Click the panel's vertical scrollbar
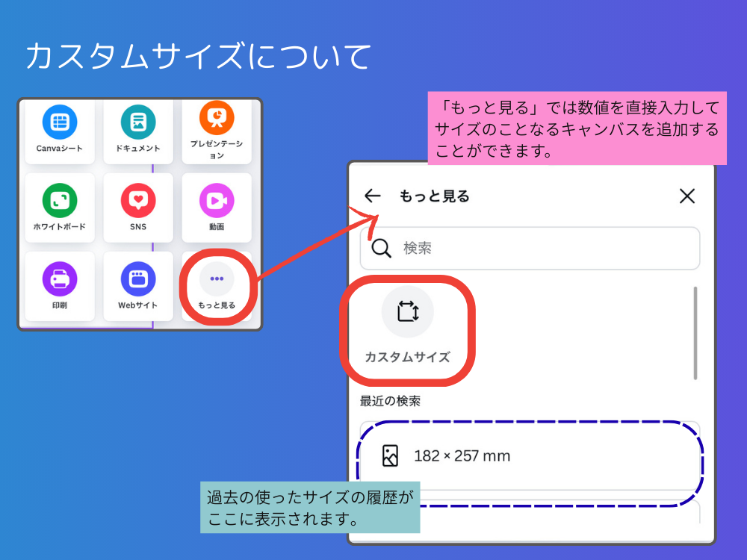Screen dimensions: 747x560 pyautogui.click(x=695, y=332)
